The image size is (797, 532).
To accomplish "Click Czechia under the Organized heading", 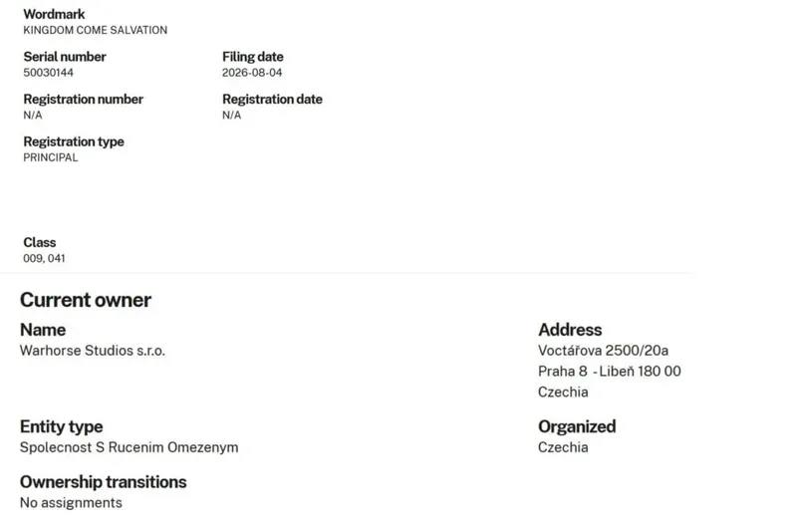I will pyautogui.click(x=563, y=447).
